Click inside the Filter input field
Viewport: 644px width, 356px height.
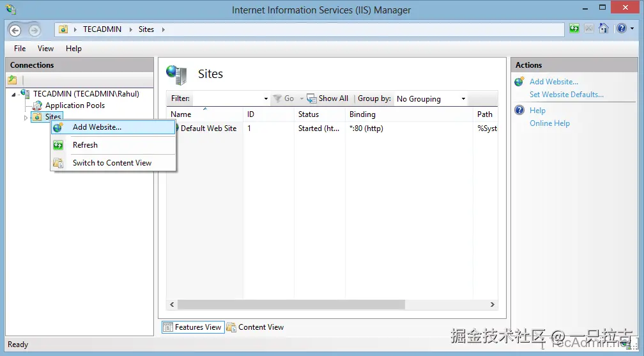pos(227,98)
